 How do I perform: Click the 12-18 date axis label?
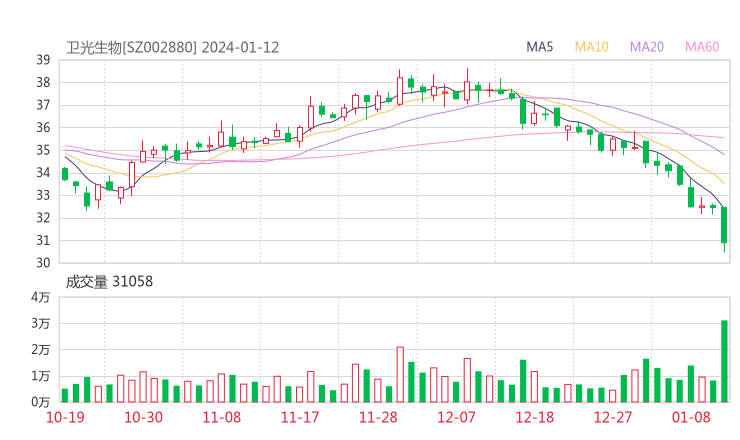click(x=535, y=417)
